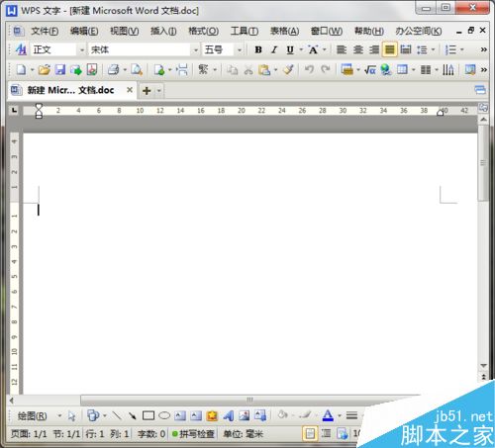The image size is (495, 448).
Task: Click the 办公空间(K) menu item
Action: click(x=419, y=31)
